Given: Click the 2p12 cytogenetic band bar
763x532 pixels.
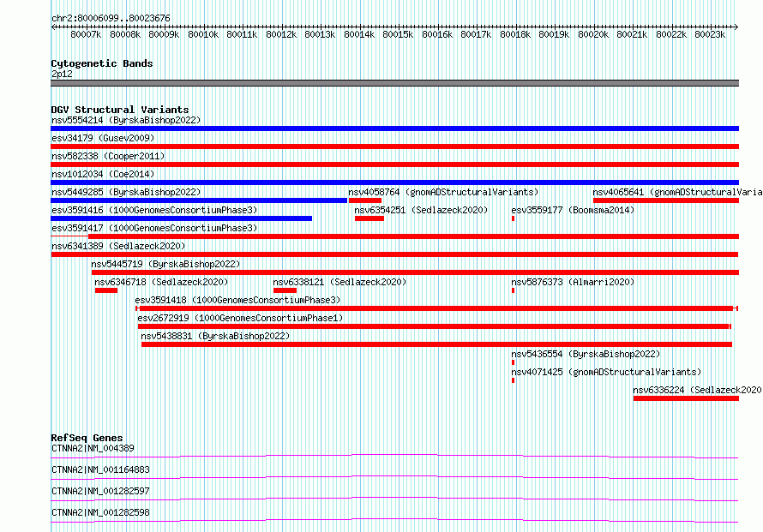Looking at the screenshot, I should pos(394,82).
